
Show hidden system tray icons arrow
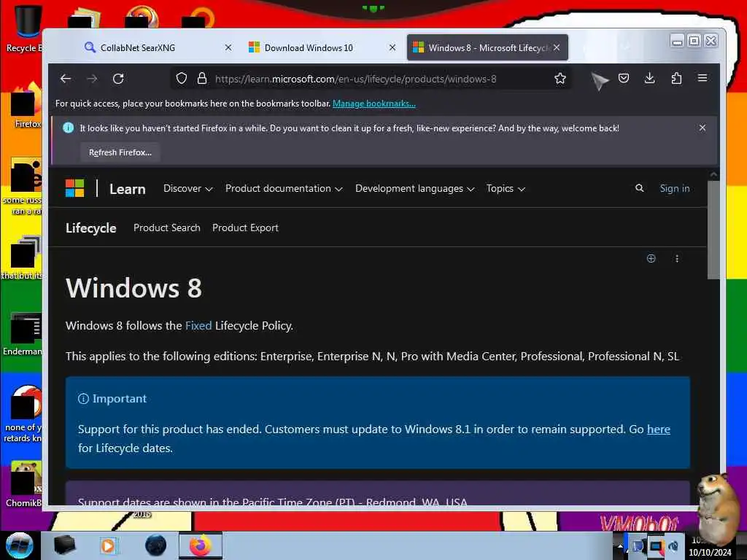pos(620,546)
